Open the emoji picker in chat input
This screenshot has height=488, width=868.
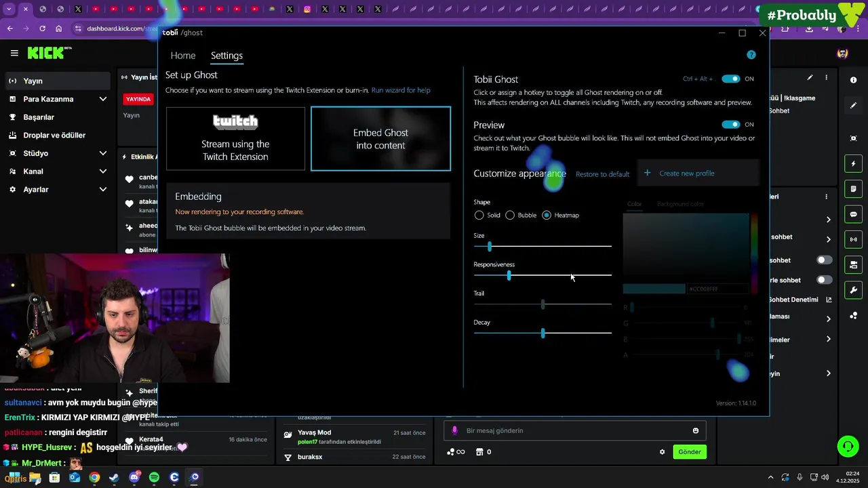click(x=696, y=430)
